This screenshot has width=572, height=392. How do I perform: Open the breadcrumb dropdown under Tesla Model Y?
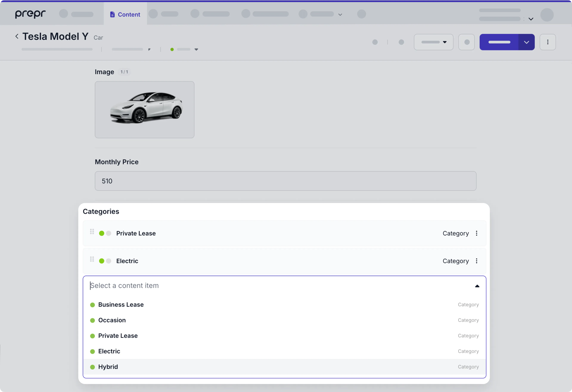[x=196, y=49]
